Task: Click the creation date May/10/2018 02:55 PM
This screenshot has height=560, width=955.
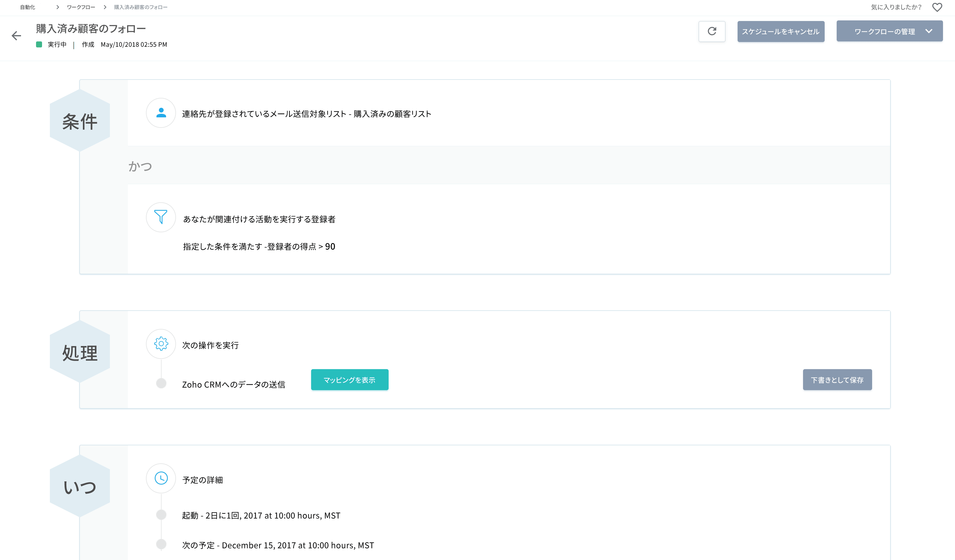Action: [134, 45]
